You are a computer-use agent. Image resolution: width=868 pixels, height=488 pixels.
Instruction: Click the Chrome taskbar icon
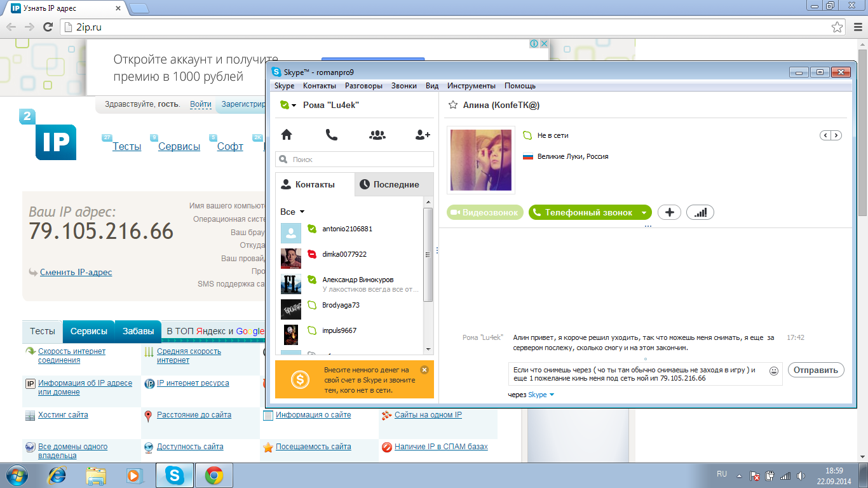coord(214,475)
